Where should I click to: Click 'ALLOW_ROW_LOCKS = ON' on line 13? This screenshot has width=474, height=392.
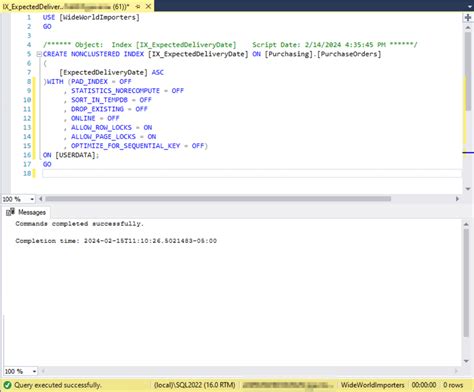(x=111, y=127)
